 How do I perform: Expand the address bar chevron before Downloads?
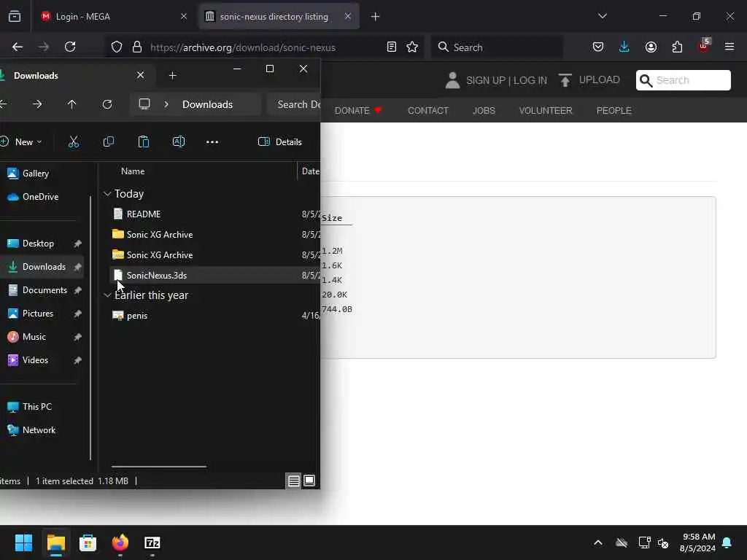click(x=166, y=104)
